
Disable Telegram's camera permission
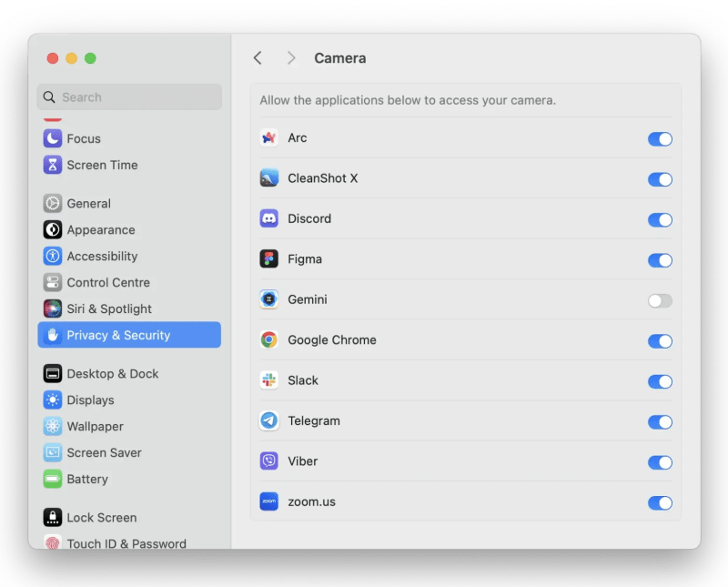coord(660,421)
